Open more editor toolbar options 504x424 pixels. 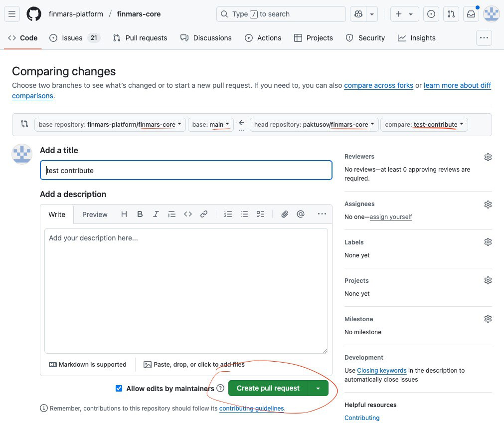322,214
